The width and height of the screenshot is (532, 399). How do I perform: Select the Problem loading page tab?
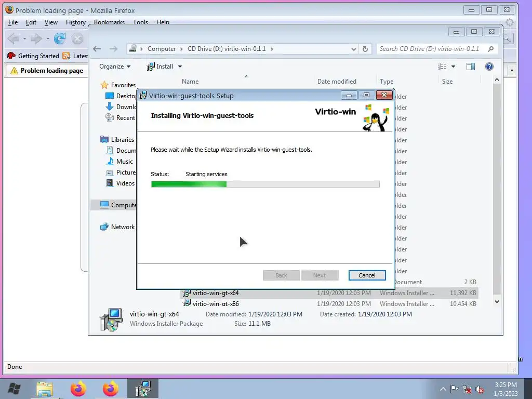[47, 71]
